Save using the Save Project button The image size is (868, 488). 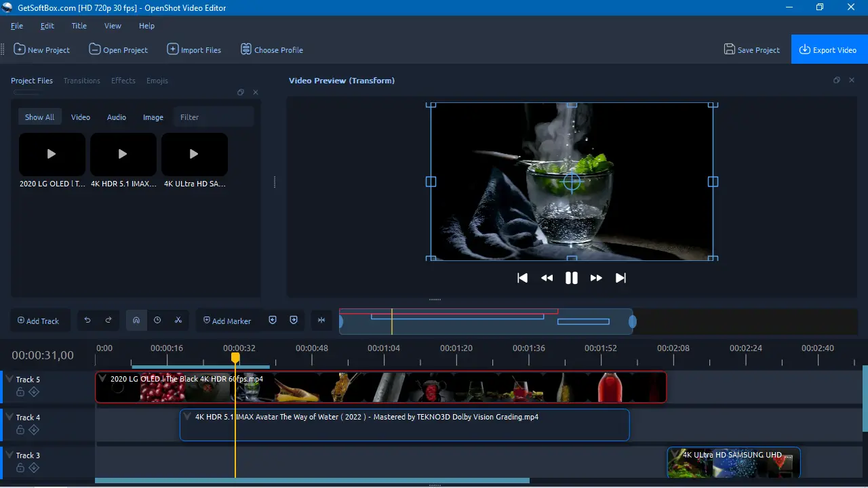pyautogui.click(x=752, y=49)
